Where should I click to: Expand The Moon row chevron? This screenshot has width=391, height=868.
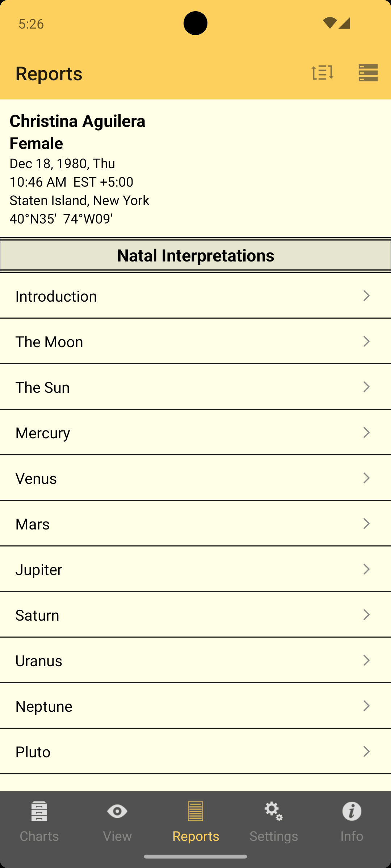coord(366,341)
